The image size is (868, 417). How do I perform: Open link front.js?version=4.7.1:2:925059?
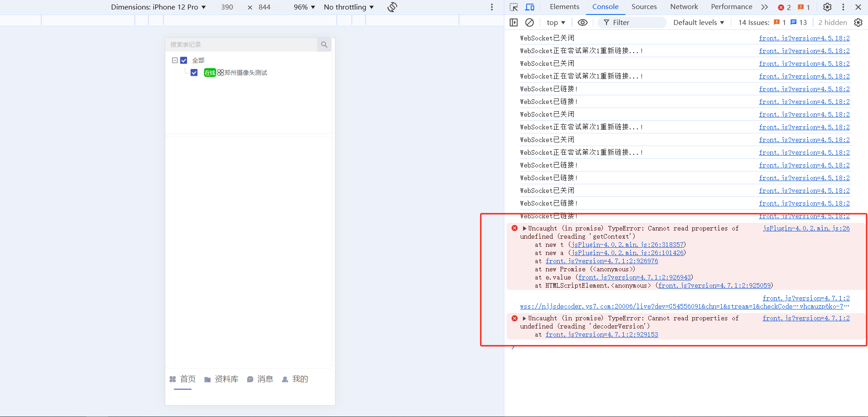click(x=715, y=285)
